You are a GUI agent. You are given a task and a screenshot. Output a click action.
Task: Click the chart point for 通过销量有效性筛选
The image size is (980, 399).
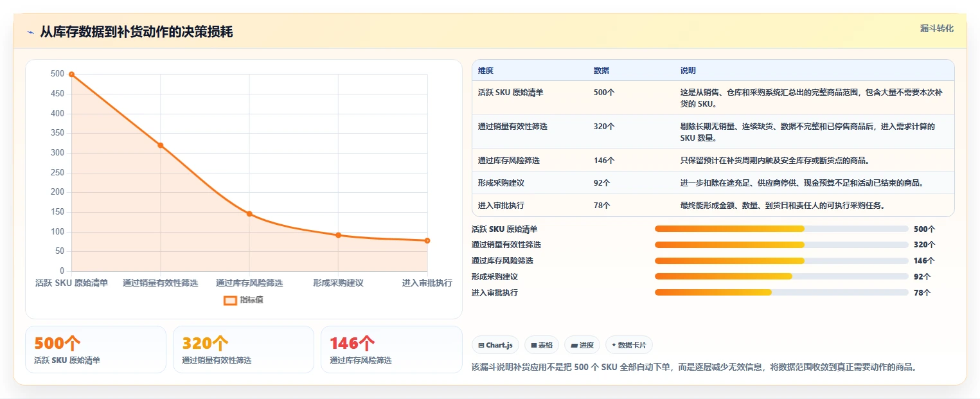[161, 145]
